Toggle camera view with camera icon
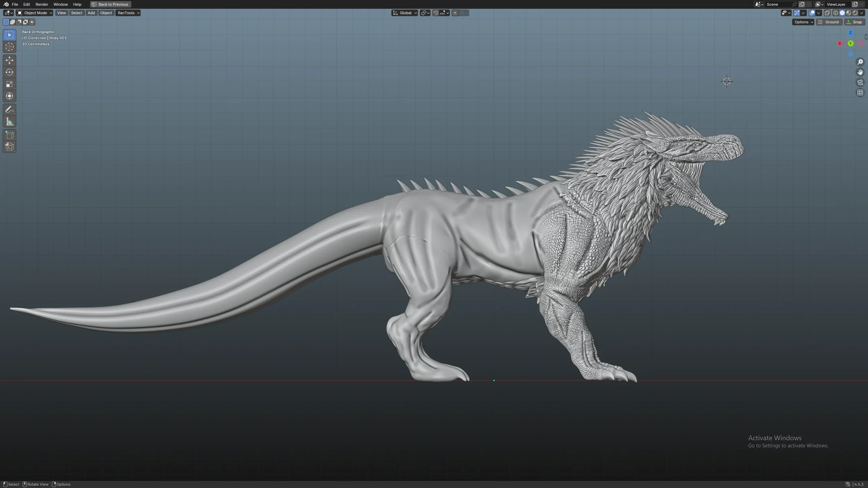Viewport: 868px width, 488px height. tap(860, 83)
